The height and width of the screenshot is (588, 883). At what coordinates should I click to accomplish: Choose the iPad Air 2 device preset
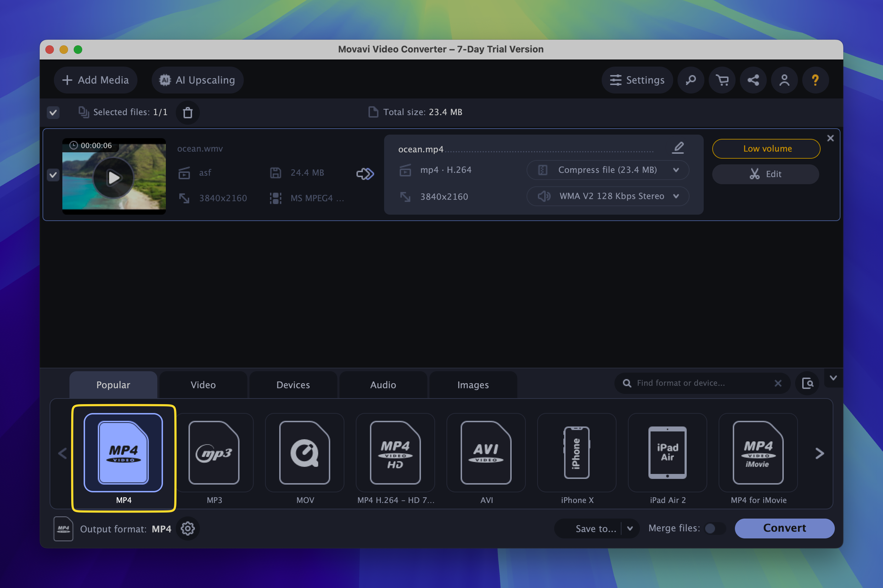[667, 453]
